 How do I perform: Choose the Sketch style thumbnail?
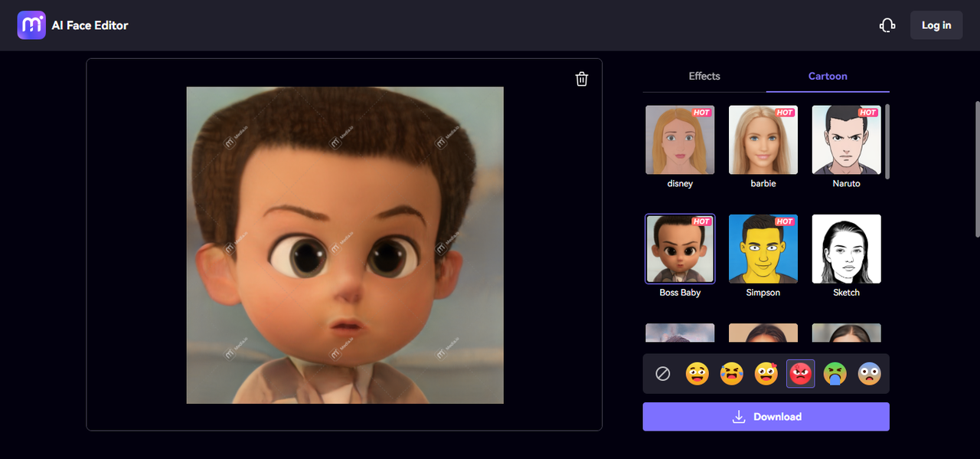[x=847, y=249]
